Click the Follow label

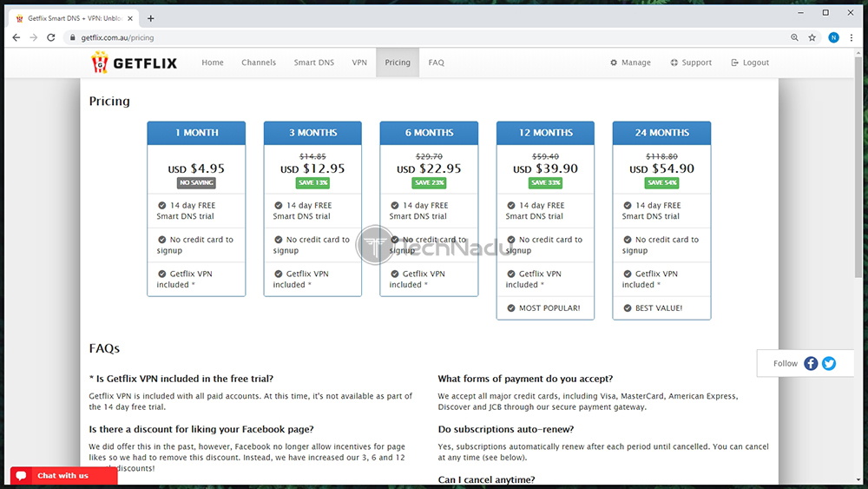coord(786,363)
